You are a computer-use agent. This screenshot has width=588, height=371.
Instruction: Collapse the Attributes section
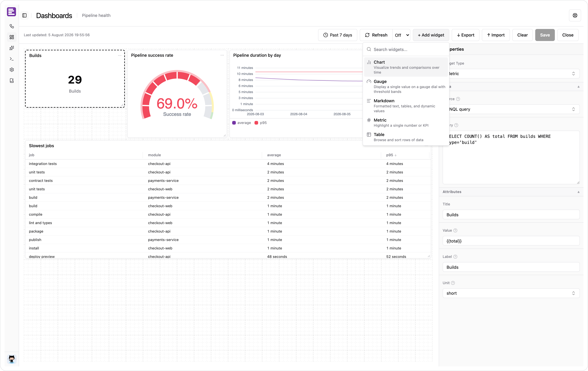(578, 192)
